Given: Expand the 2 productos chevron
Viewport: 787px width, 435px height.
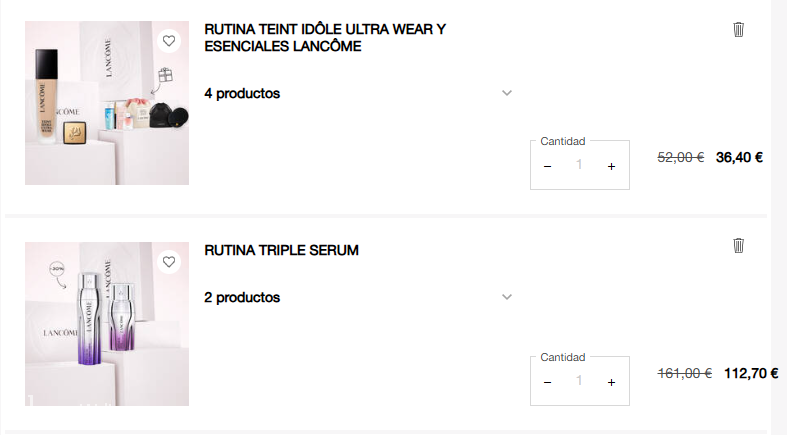Looking at the screenshot, I should (x=507, y=297).
